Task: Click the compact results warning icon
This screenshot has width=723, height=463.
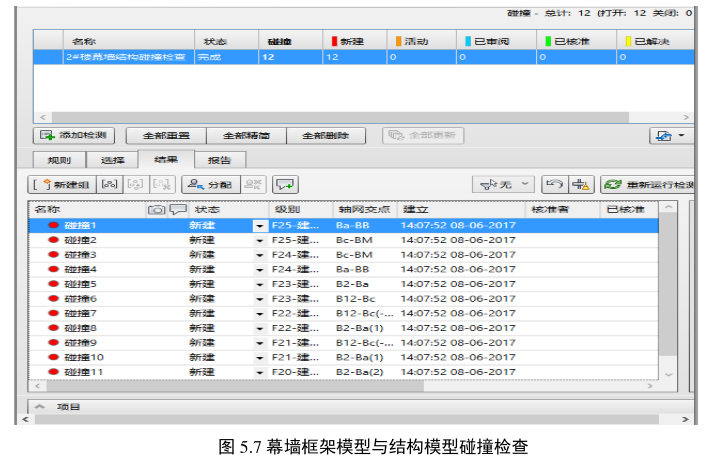Action: pyautogui.click(x=581, y=184)
